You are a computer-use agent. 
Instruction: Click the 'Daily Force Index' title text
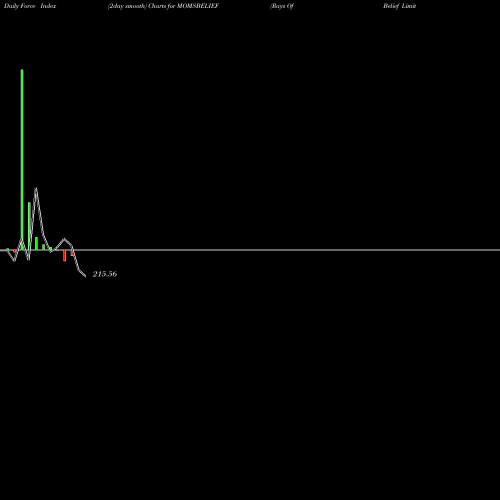coord(30,6)
